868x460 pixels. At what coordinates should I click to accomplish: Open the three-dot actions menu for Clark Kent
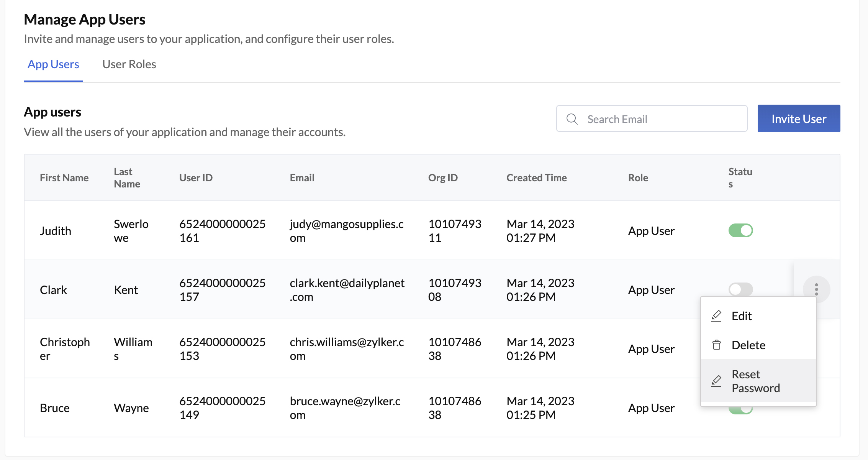coord(816,289)
